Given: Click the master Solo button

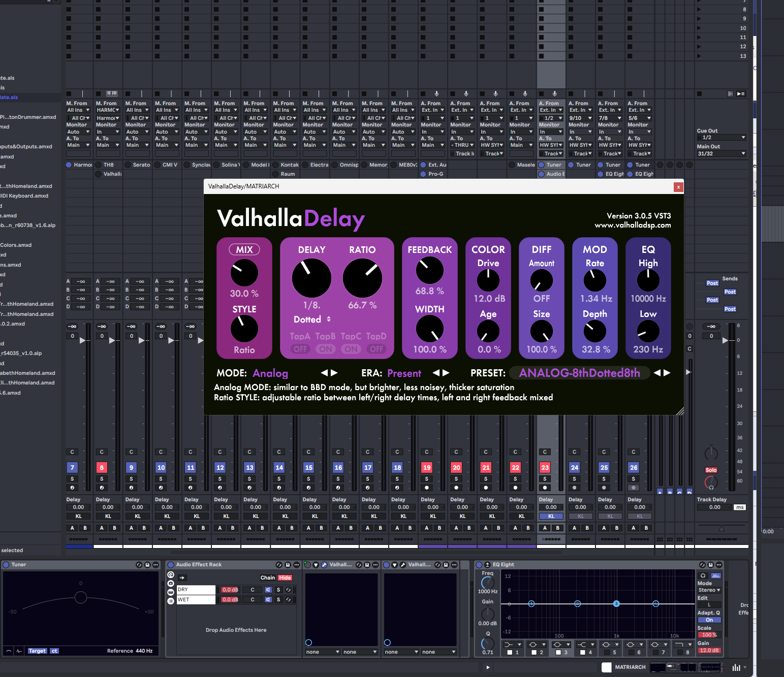Looking at the screenshot, I should pyautogui.click(x=711, y=470).
